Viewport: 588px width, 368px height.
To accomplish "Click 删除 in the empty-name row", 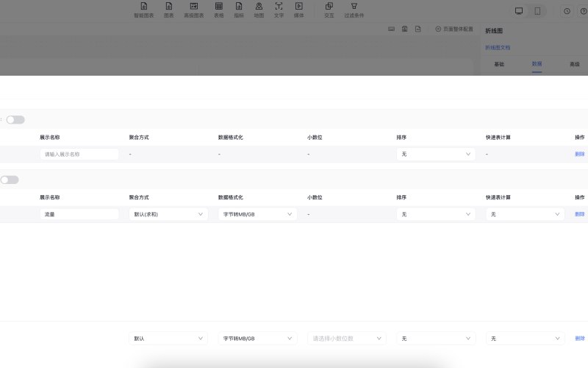I will pos(579,154).
